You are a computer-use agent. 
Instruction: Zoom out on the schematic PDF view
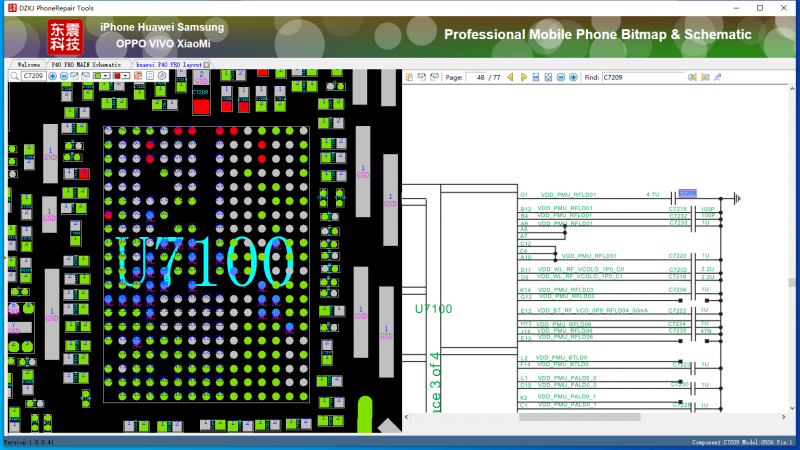coord(561,77)
